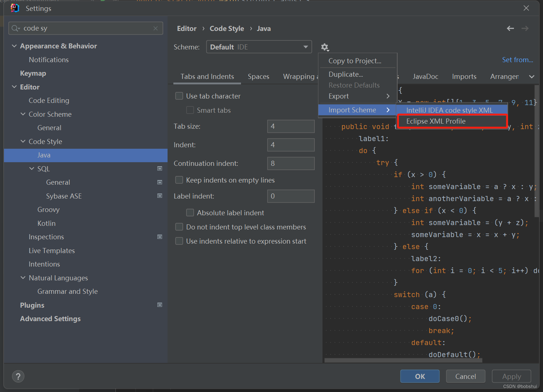Switch to the Spaces tab

tap(258, 76)
